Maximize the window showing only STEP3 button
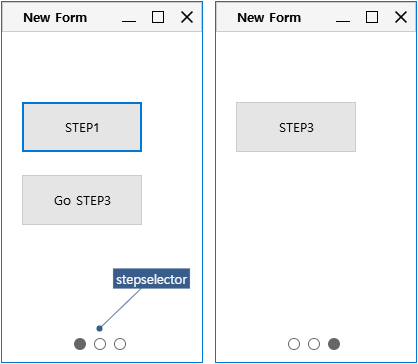Image resolution: width=418 pixels, height=364 pixels. click(372, 17)
